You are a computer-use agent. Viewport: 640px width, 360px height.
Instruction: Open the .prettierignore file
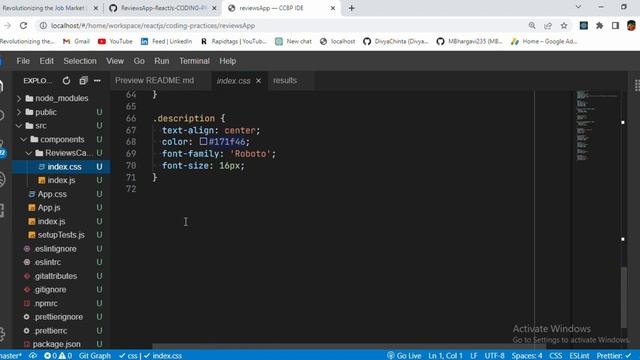[58, 317]
